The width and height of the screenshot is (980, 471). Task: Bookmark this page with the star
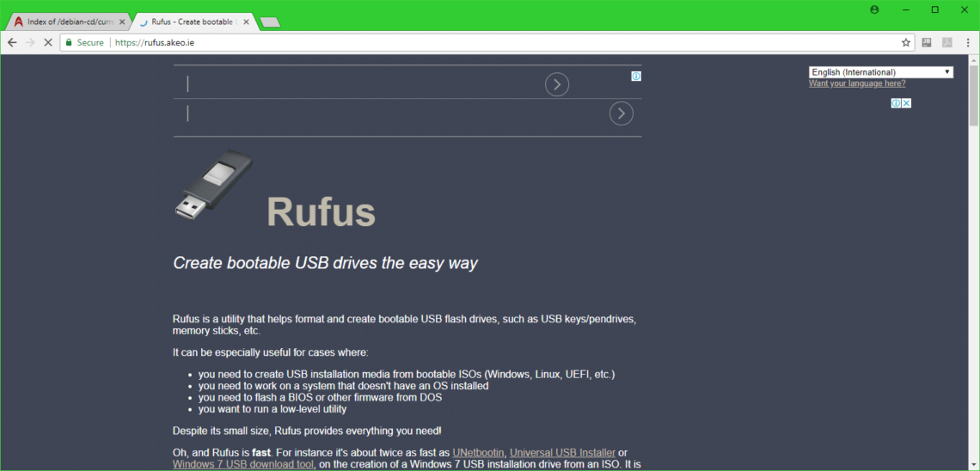point(905,42)
